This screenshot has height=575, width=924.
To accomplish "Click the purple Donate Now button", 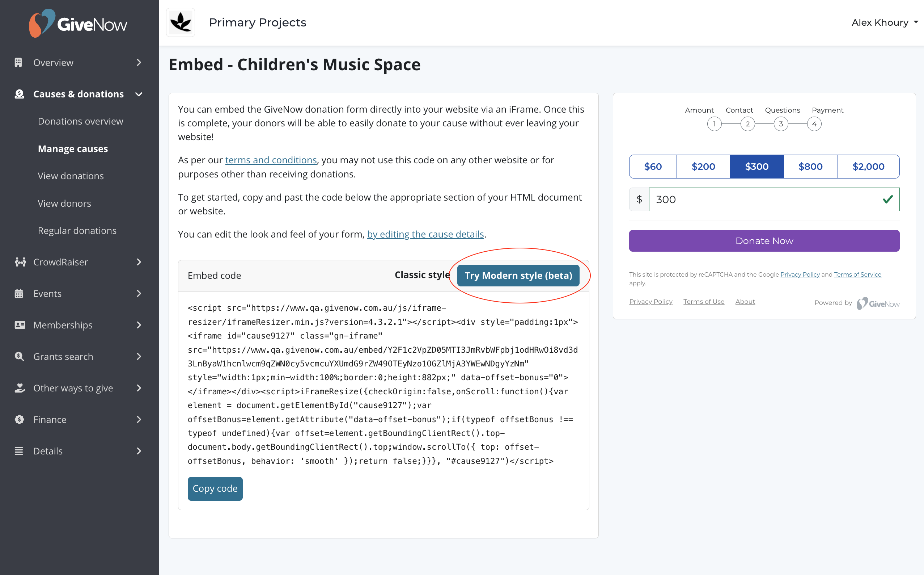I will [764, 241].
